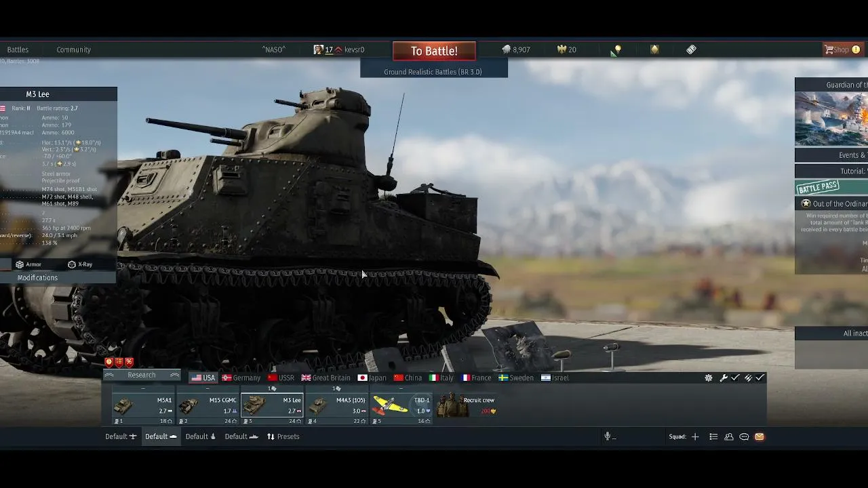
Task: Click the ammo reload icon above crew slots
Action: (x=749, y=378)
